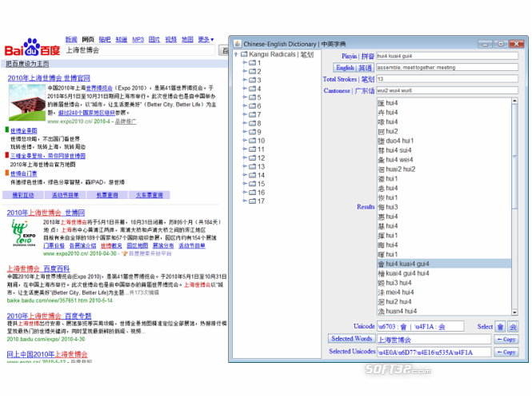This screenshot has height=398, width=532.
Task: Expand stroke folder 17 in tree
Action: (x=244, y=201)
